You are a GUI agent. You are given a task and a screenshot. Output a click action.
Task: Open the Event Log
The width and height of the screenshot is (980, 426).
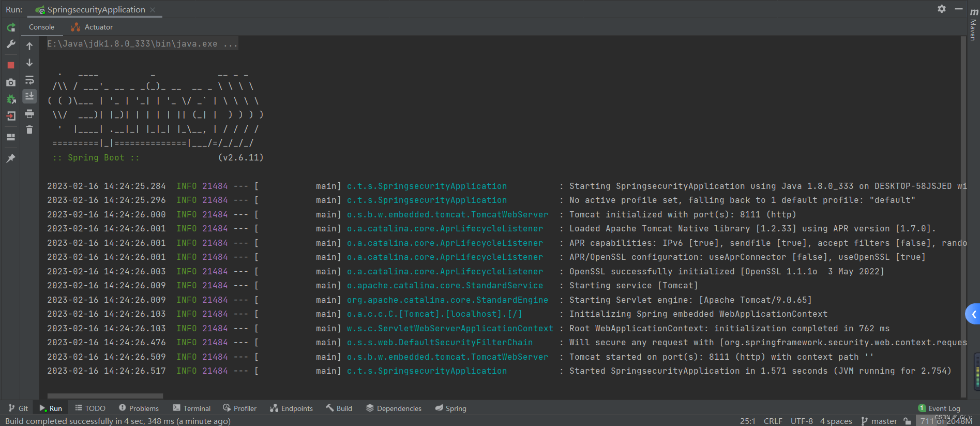(x=939, y=408)
